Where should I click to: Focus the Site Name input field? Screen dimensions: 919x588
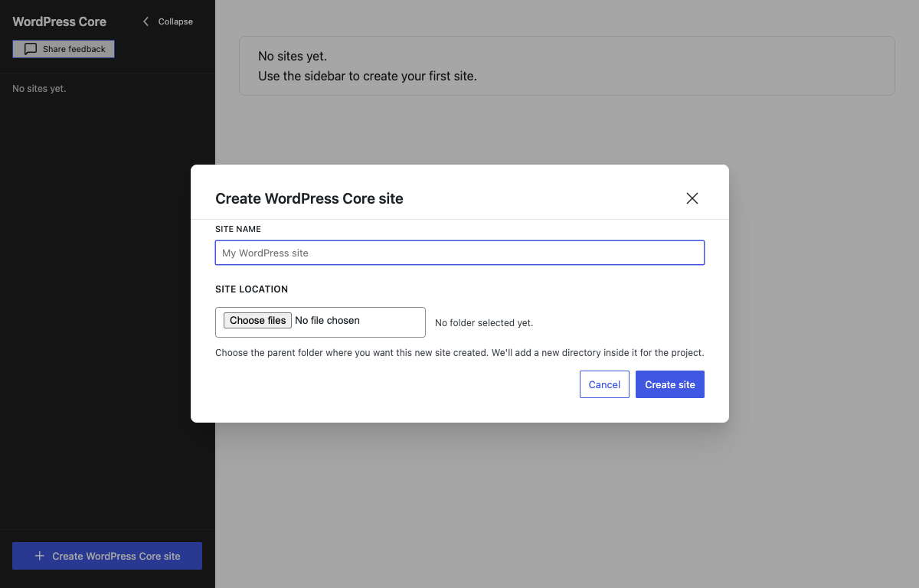coord(459,253)
